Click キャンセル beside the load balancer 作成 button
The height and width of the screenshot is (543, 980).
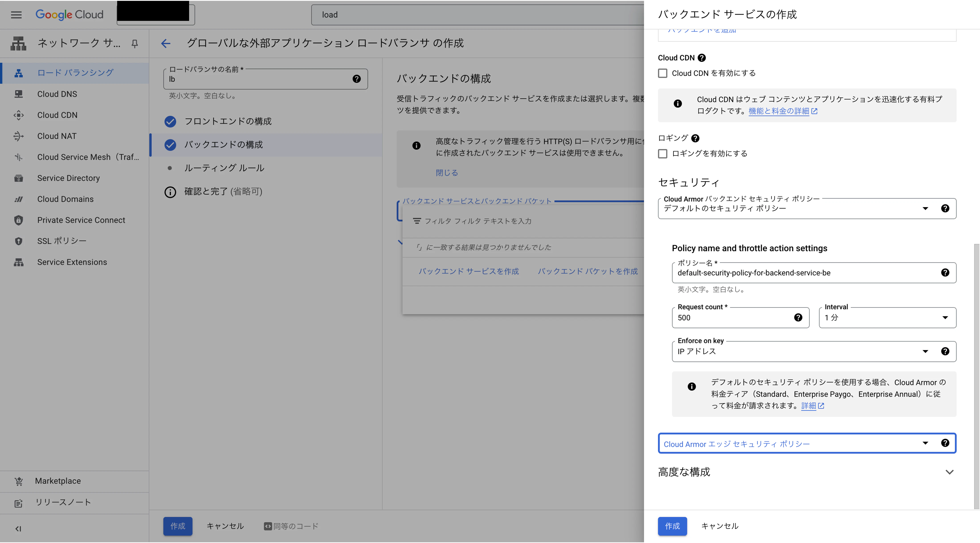[x=225, y=527]
